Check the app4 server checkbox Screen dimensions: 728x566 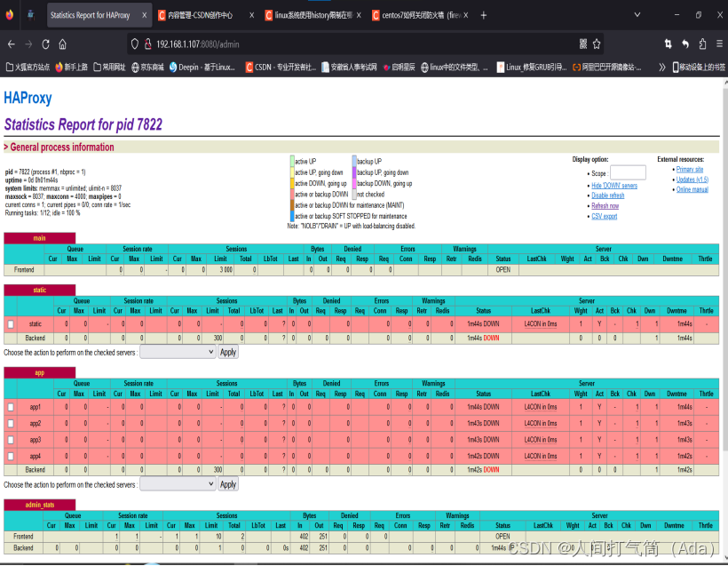11,457
